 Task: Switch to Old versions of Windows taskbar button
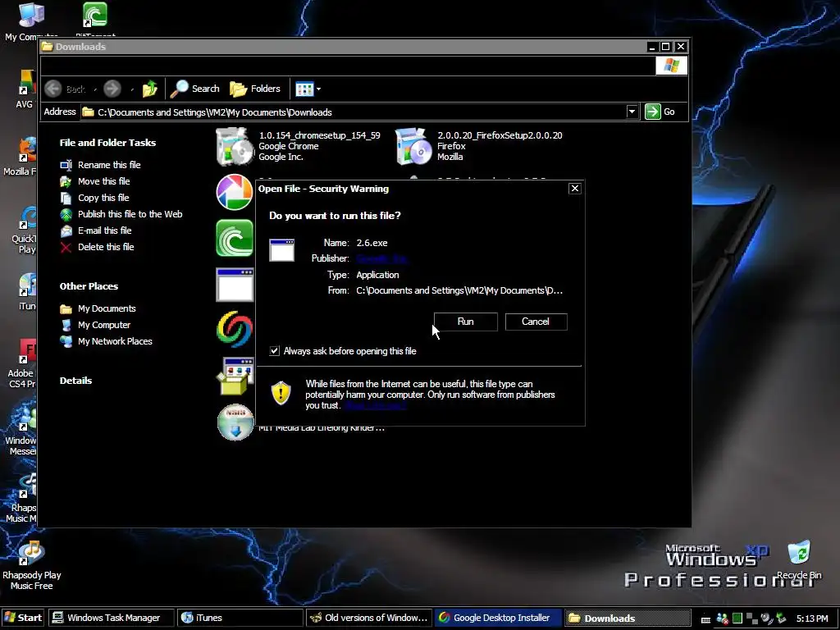coord(369,618)
